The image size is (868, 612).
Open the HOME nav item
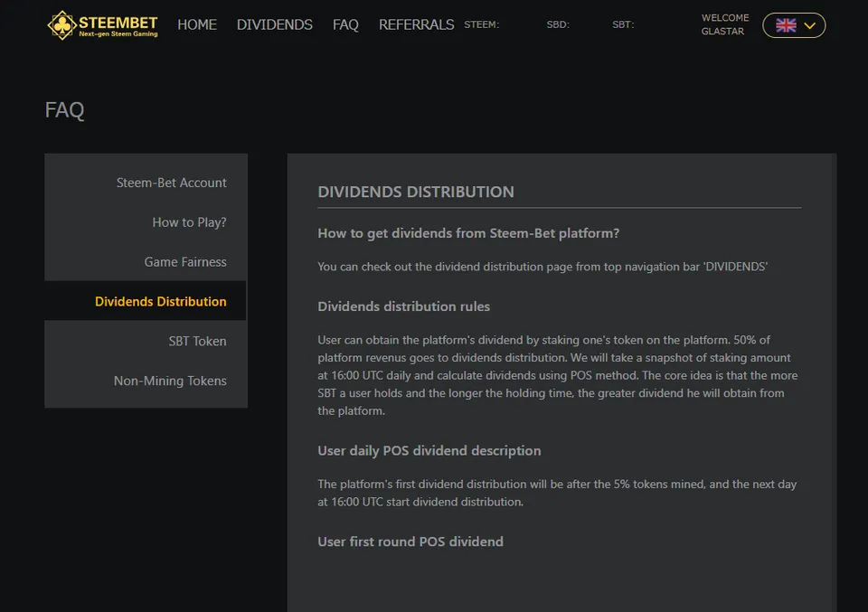[x=197, y=25]
